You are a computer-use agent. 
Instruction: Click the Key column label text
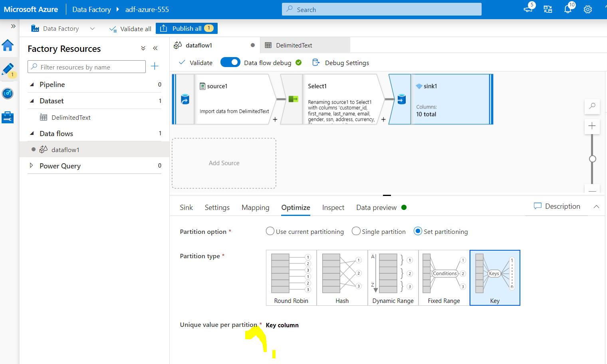(x=282, y=325)
